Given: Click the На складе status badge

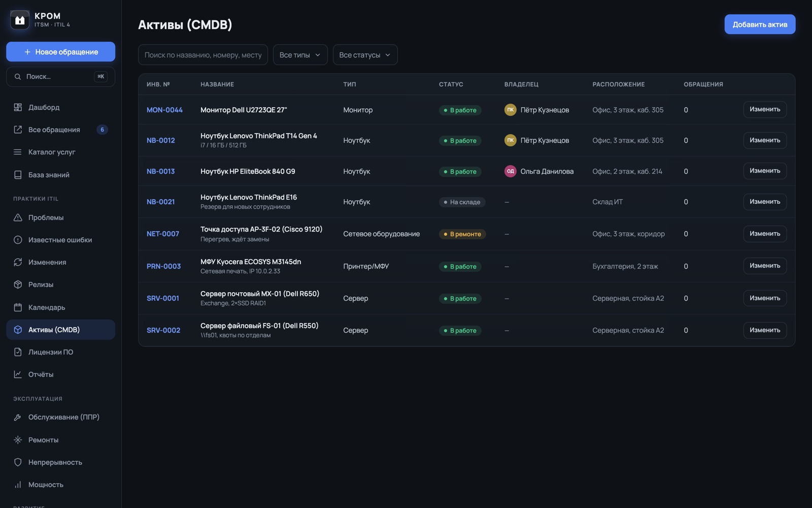Looking at the screenshot, I should 462,202.
